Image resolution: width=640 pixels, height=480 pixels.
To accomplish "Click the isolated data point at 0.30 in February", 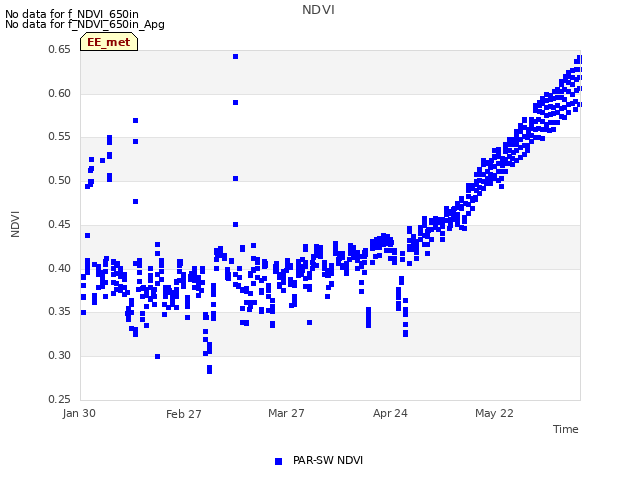I will tap(158, 357).
